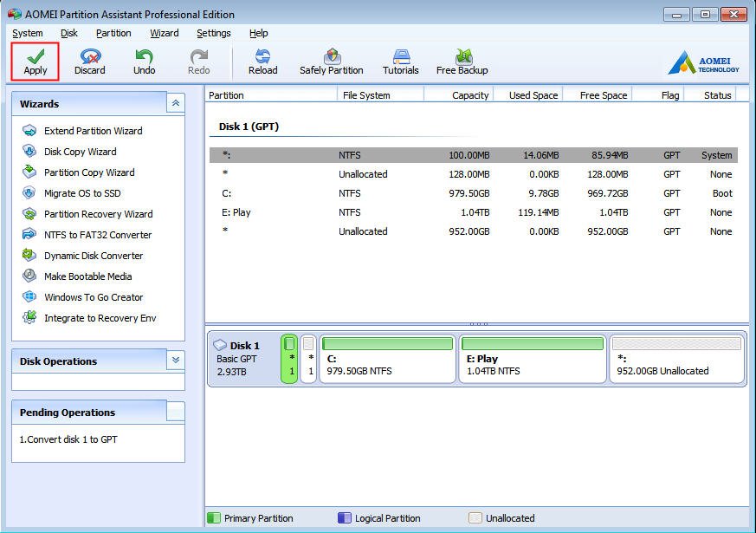Click the Primary Partition green legend swatch
The height and width of the screenshot is (533, 756).
pos(214,518)
